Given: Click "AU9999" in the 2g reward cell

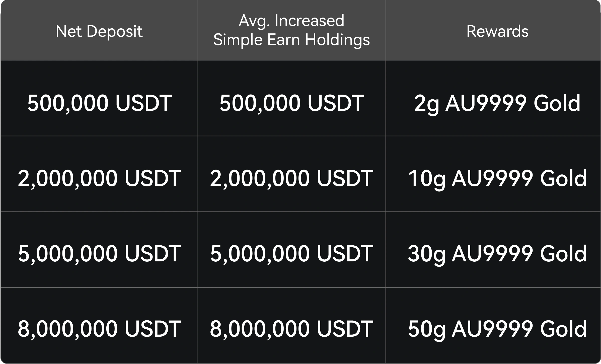Looking at the screenshot, I should tap(485, 103).
